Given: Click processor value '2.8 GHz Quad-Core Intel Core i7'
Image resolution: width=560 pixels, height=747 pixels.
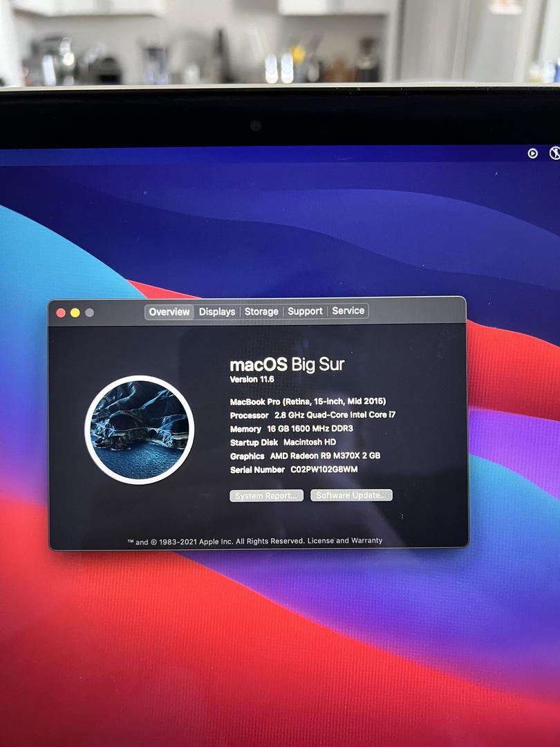Looking at the screenshot, I should (335, 415).
